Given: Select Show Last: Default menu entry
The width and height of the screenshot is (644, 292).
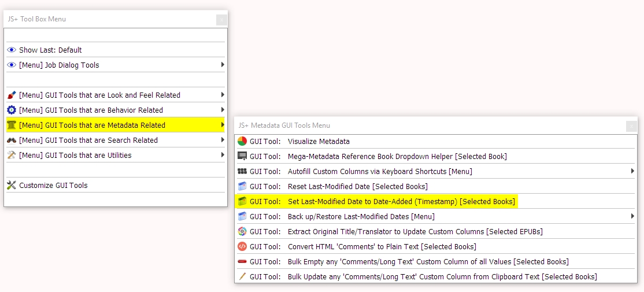Looking at the screenshot, I should point(116,50).
